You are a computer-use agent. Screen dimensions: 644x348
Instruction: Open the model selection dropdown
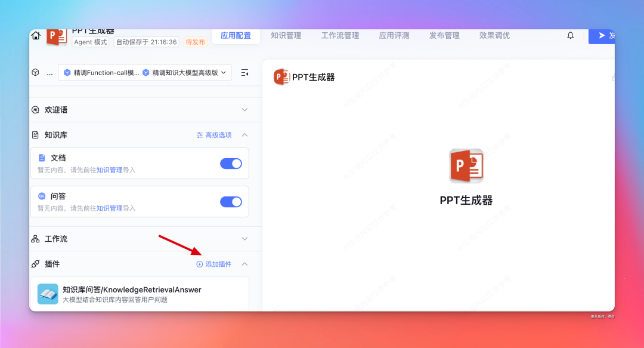coord(144,73)
